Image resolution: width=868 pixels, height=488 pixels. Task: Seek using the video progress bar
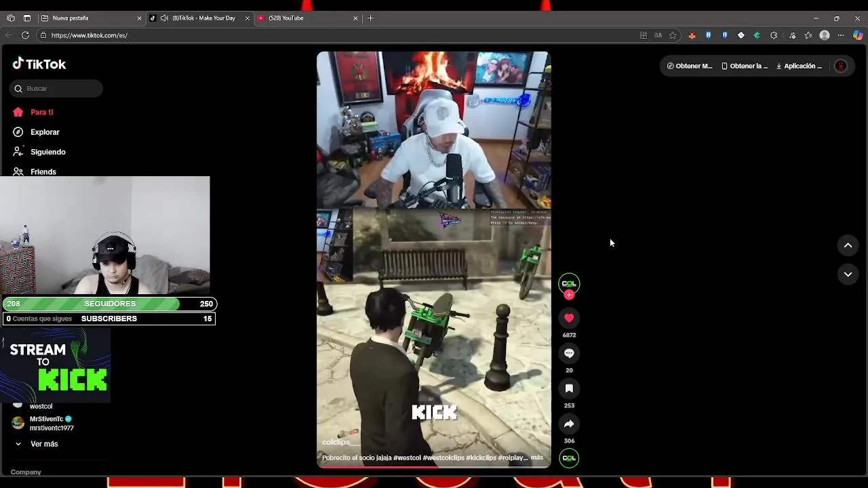tap(434, 466)
